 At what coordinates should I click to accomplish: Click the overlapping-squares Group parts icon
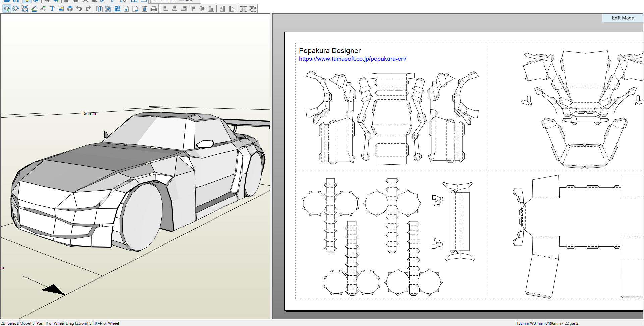tap(243, 9)
